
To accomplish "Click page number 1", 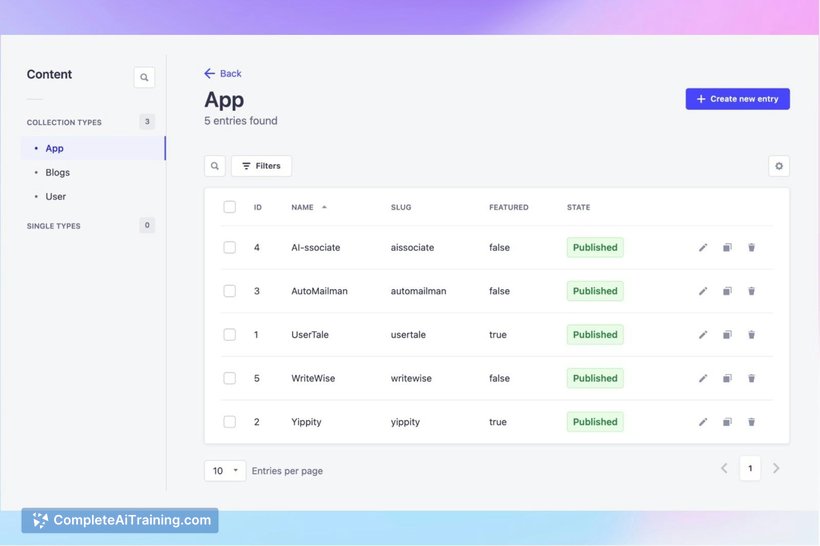I will 750,468.
